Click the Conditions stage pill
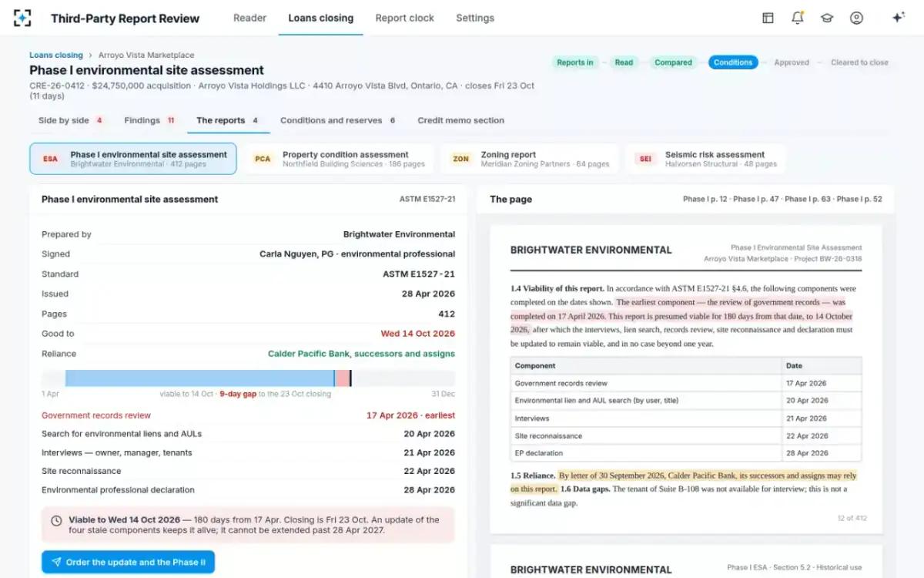Image resolution: width=924 pixels, height=578 pixels. point(733,62)
